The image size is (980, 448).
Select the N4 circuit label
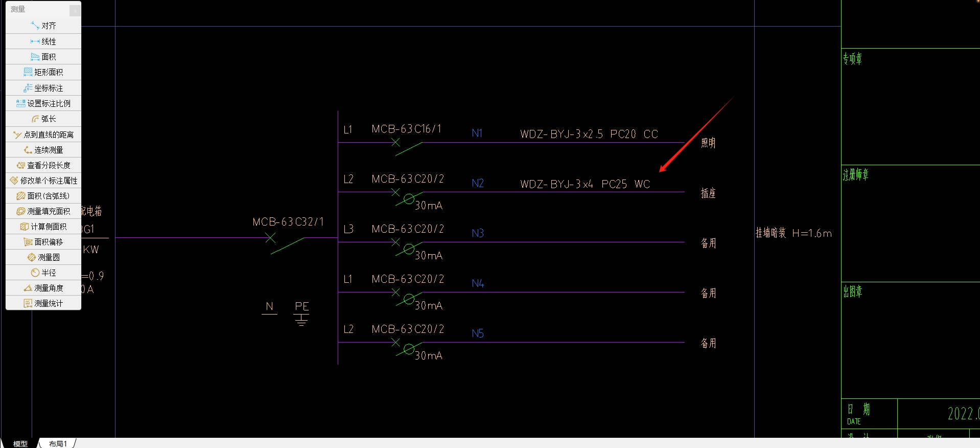point(478,283)
